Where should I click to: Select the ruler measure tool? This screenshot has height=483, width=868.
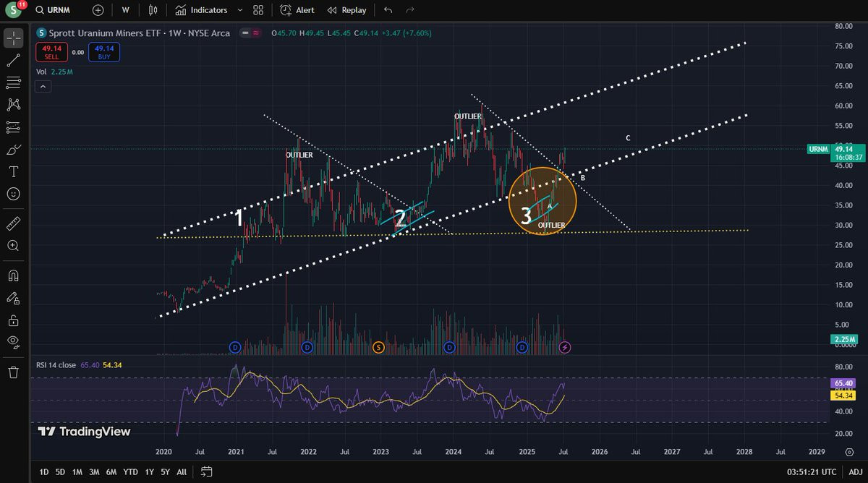[13, 224]
